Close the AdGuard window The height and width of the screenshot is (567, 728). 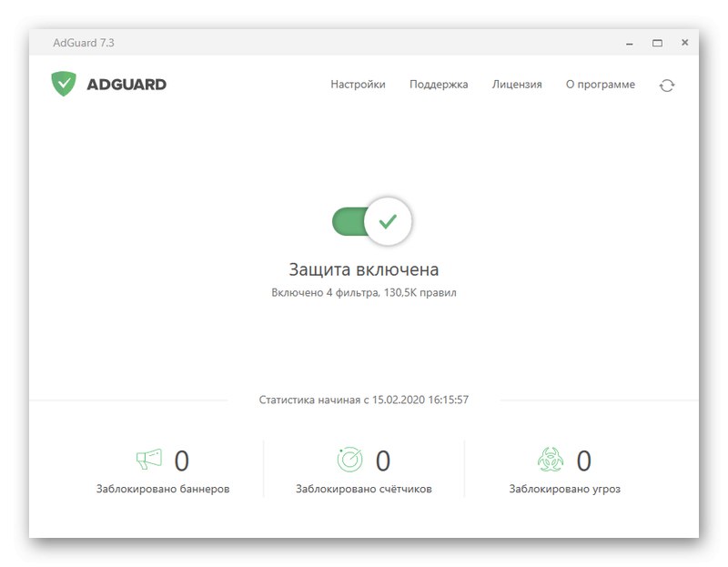pos(685,43)
